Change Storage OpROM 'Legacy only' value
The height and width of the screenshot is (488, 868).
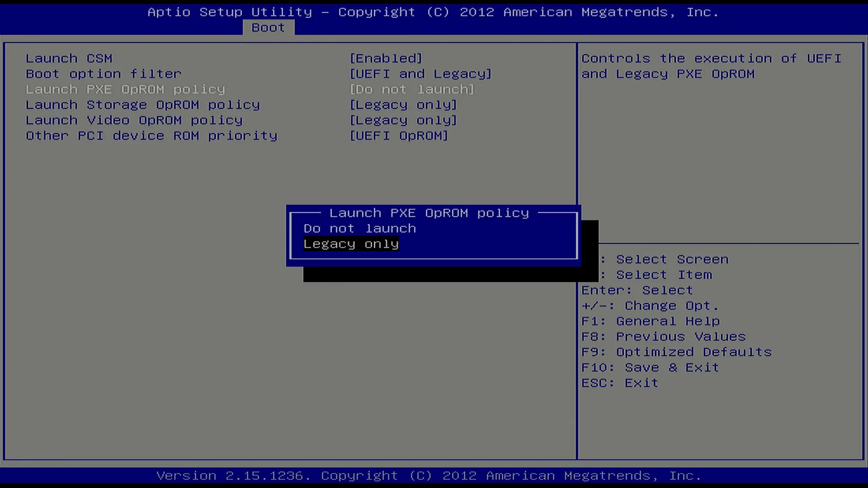click(x=403, y=105)
